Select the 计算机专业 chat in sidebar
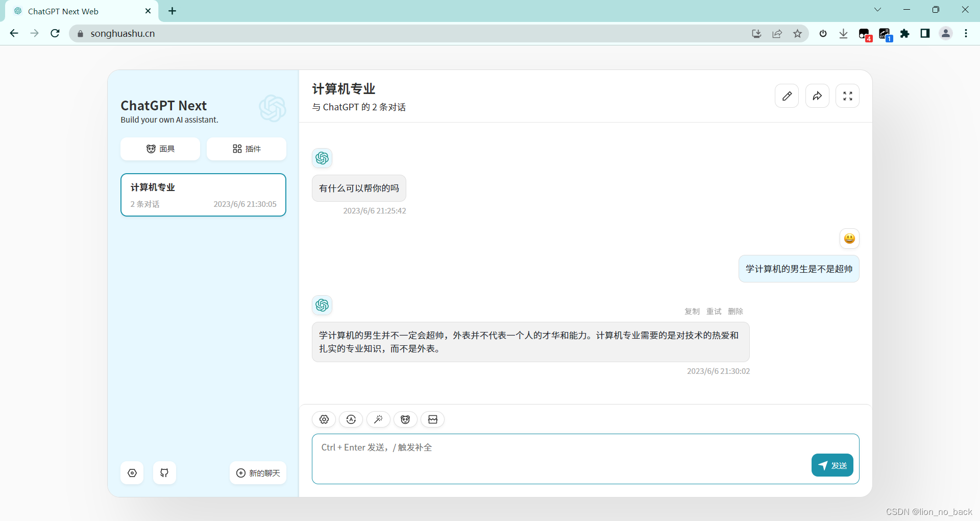 coord(203,195)
